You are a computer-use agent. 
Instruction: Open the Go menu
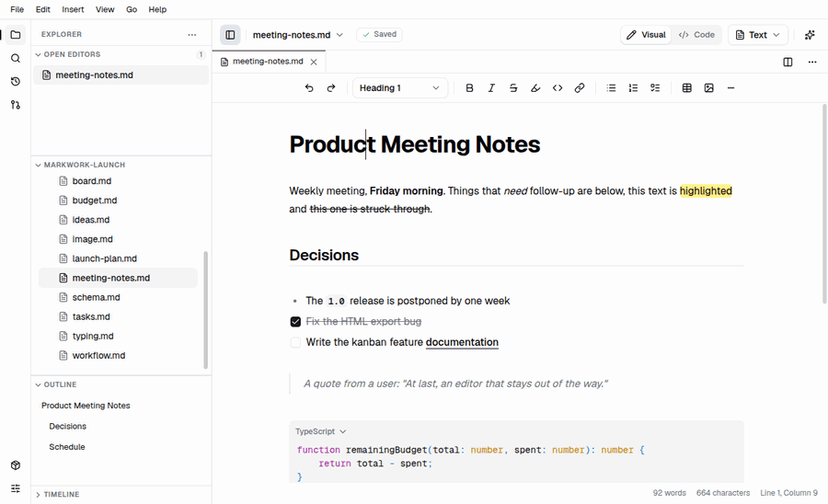pyautogui.click(x=132, y=9)
